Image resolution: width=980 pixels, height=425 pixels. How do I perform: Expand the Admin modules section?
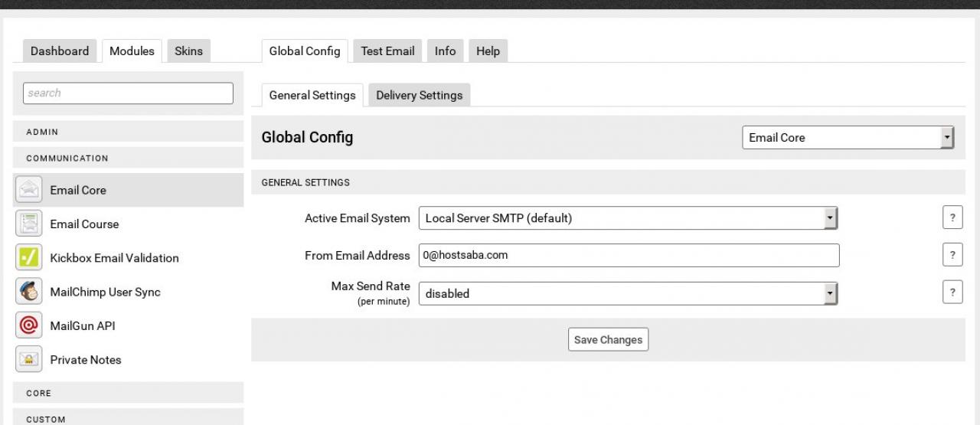click(129, 132)
